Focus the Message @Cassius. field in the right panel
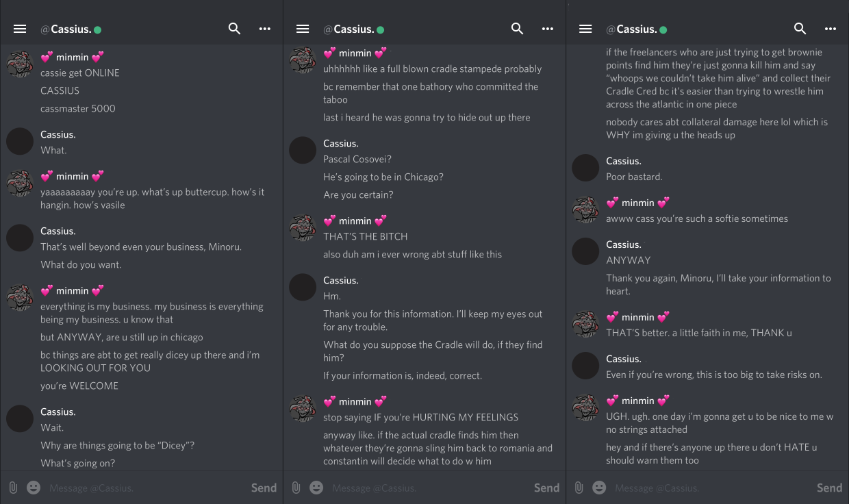Screen dimensions: 849x504 pos(705,488)
